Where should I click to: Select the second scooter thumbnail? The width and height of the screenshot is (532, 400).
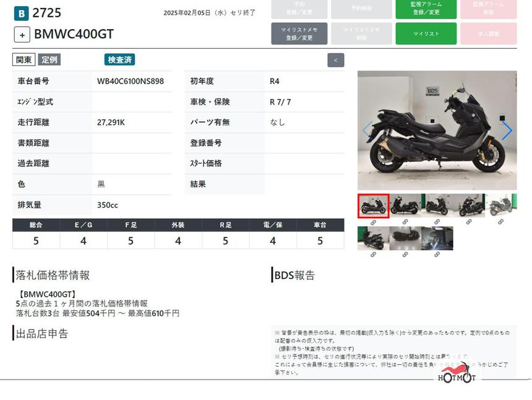(405, 205)
